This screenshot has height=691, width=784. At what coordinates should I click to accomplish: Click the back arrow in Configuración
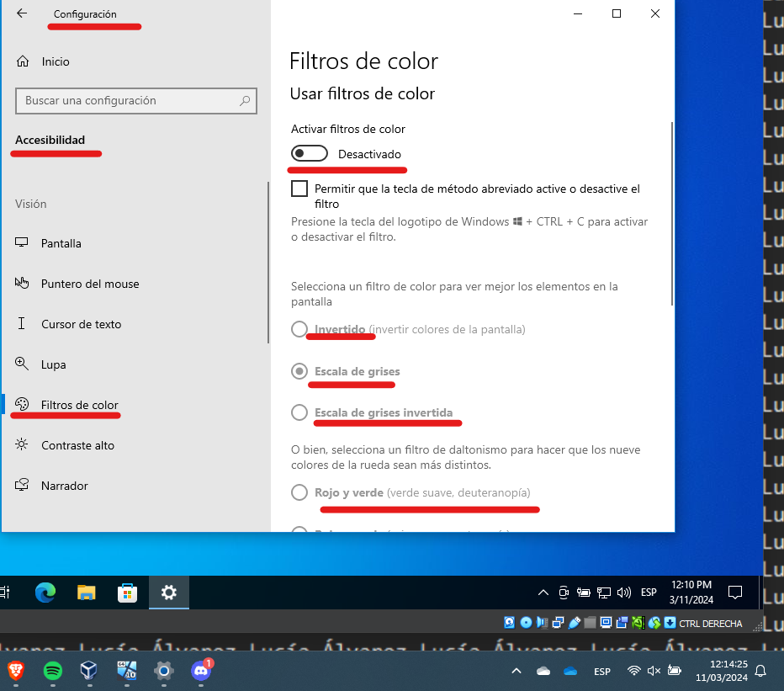23,13
